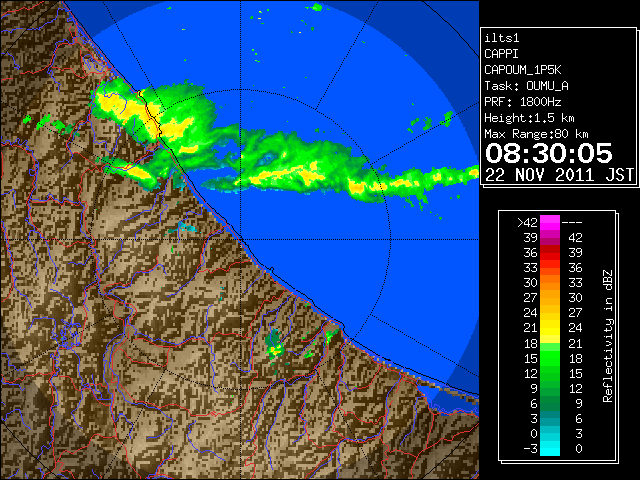Screen dimensions: 640x480
Task: Click the 'CAPOUM_1P5K' product name
Action: point(523,70)
